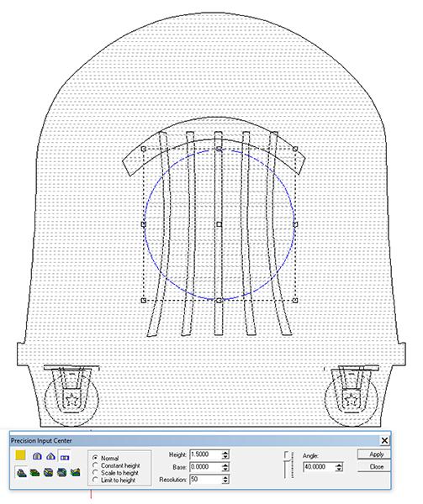Select the star shape in the right wheel
The image size is (423, 504).
[x=352, y=400]
